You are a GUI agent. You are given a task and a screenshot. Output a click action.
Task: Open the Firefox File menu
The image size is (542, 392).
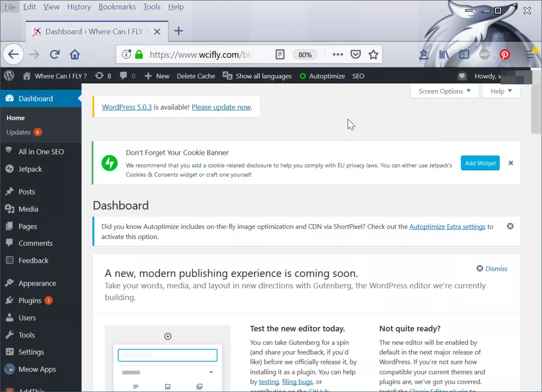tap(10, 7)
